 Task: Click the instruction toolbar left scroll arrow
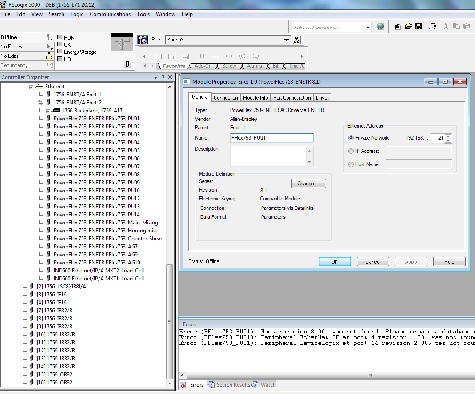pyautogui.click(x=144, y=56)
